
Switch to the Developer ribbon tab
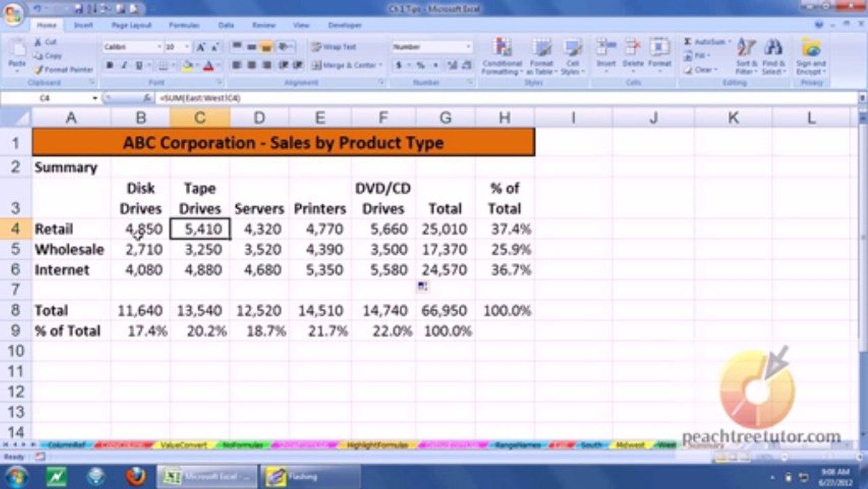coord(345,25)
